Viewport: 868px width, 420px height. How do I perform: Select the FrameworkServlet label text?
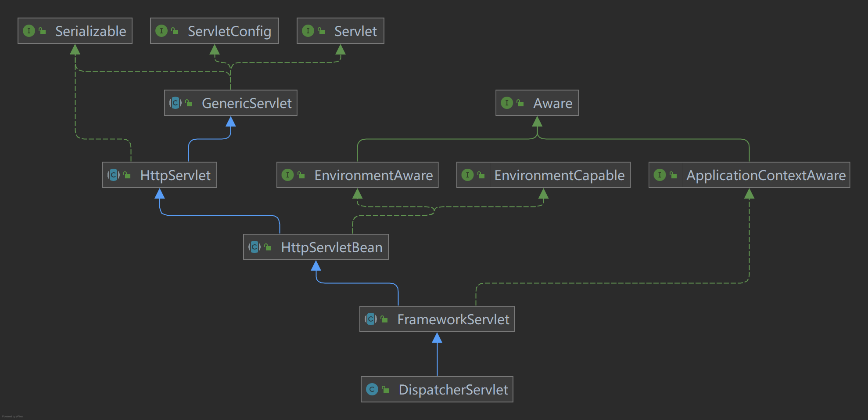(x=453, y=319)
